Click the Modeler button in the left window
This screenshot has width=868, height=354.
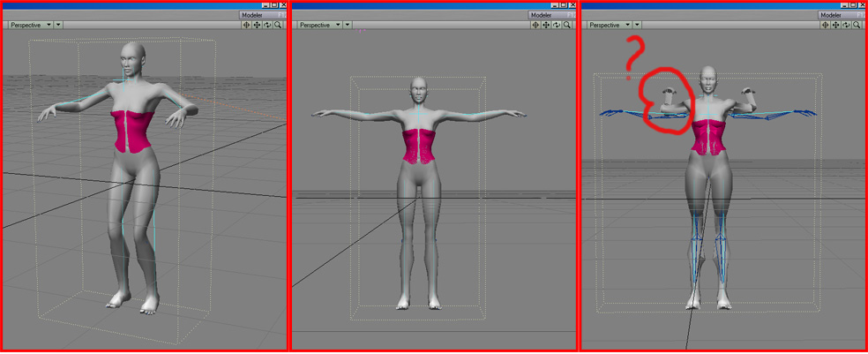[x=263, y=15]
